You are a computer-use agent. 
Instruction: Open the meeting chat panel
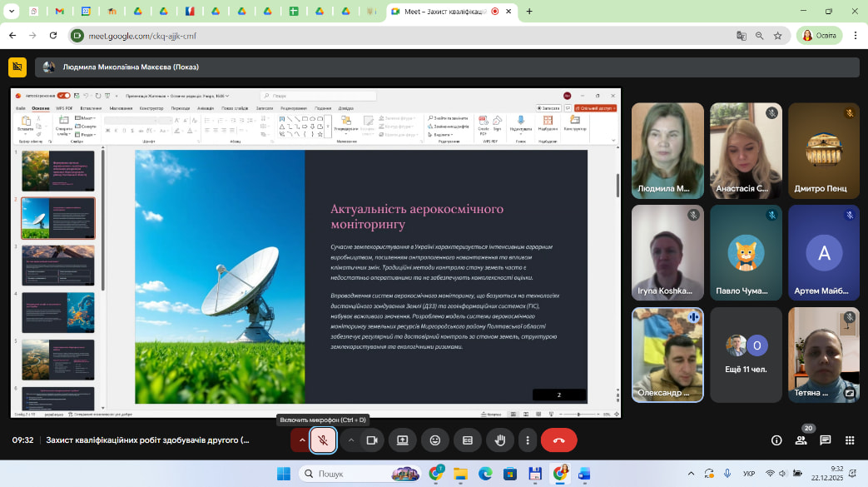click(x=825, y=440)
